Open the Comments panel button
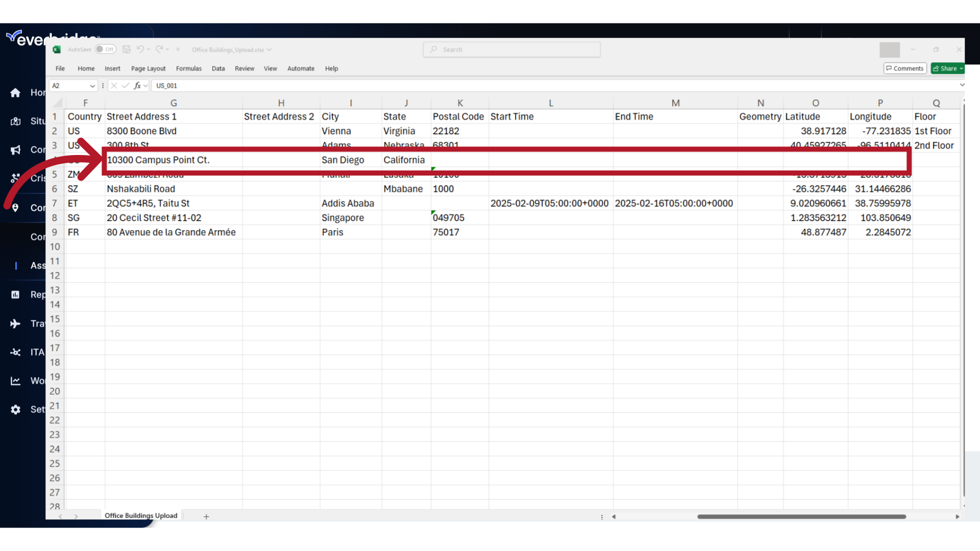The width and height of the screenshot is (980, 551). point(904,68)
